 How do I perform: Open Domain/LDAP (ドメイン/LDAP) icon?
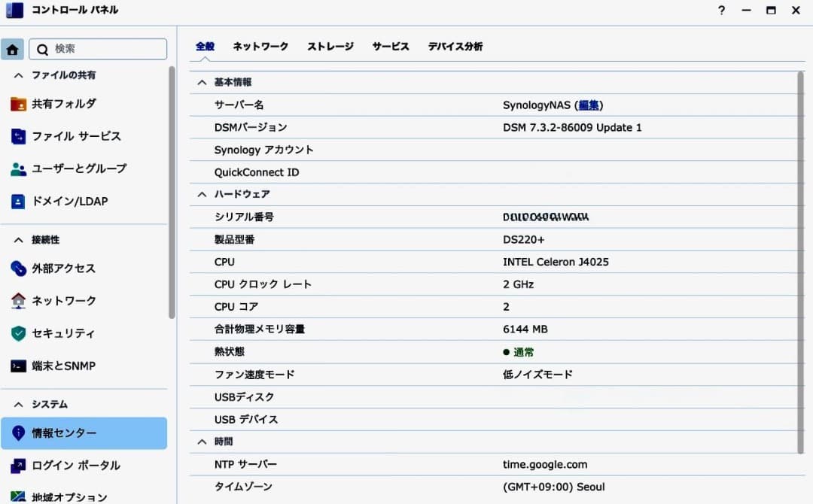click(x=18, y=202)
